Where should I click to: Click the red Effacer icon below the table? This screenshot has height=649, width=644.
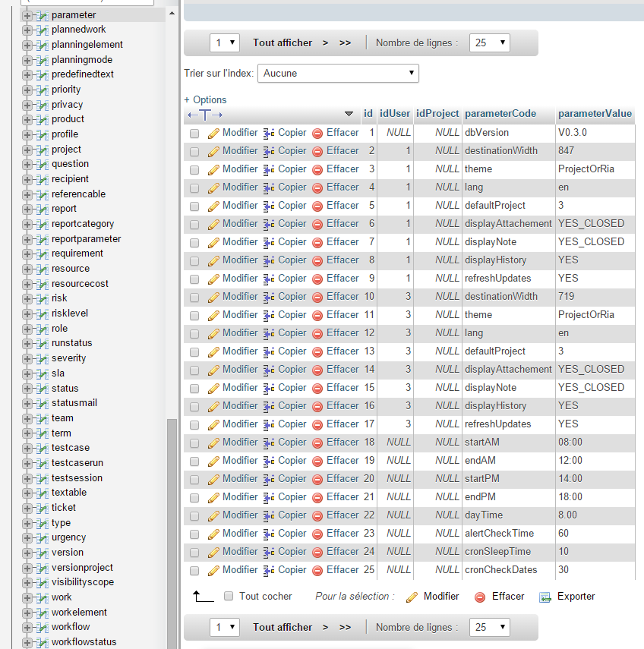click(480, 597)
